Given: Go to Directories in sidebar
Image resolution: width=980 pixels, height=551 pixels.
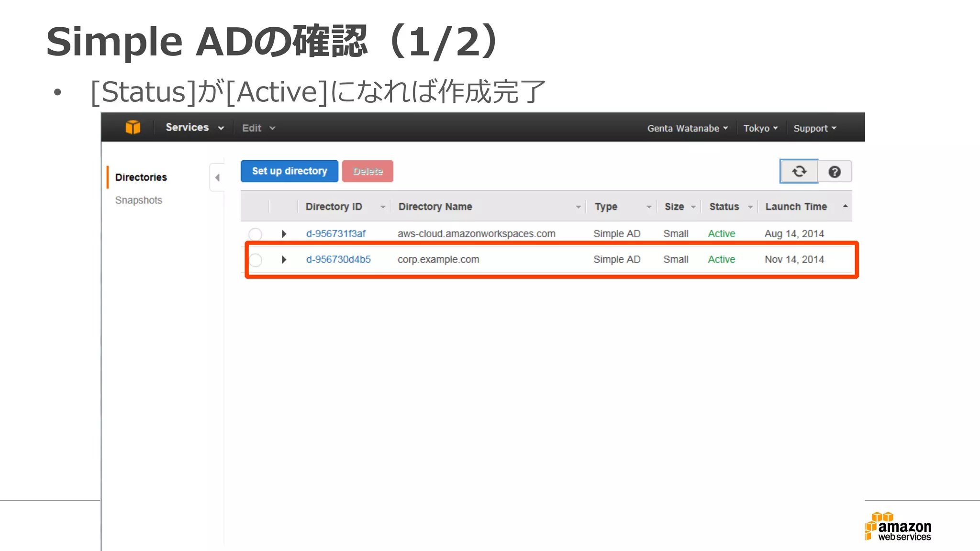Looking at the screenshot, I should coord(141,177).
